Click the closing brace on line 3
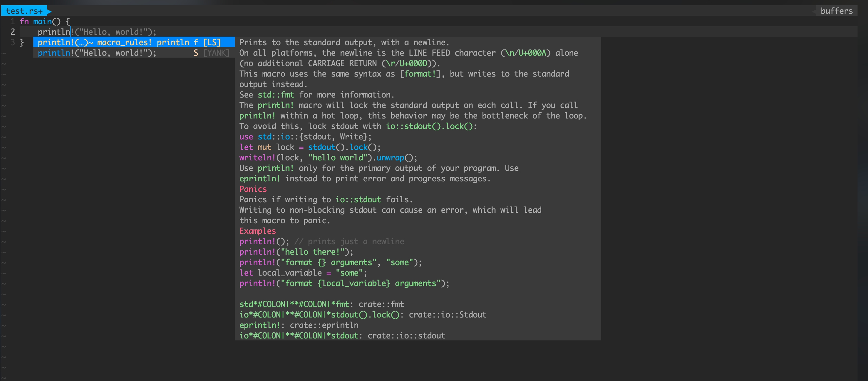Viewport: 868px width, 381px height. 22,42
